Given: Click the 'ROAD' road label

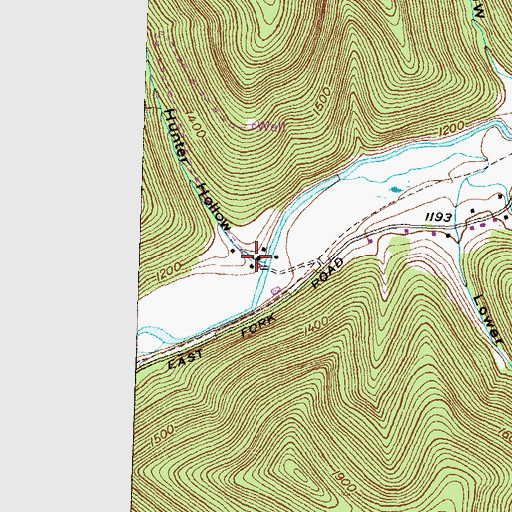Looking at the screenshot, I should pos(327,273).
